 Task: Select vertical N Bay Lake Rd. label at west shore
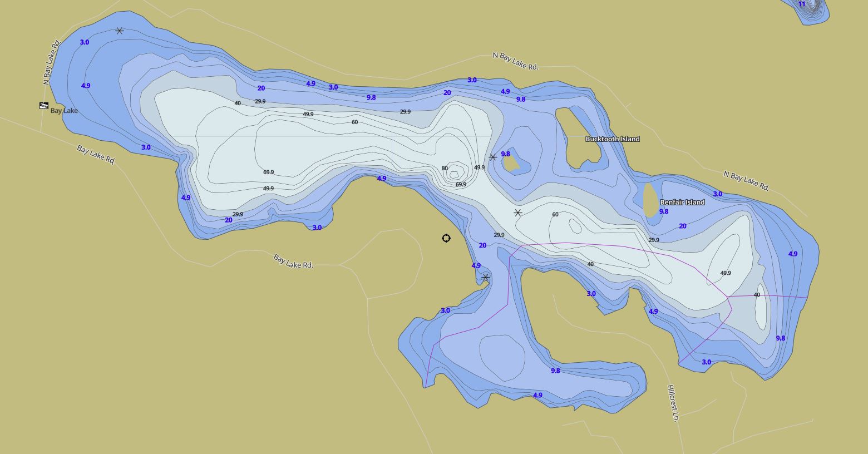[52, 62]
